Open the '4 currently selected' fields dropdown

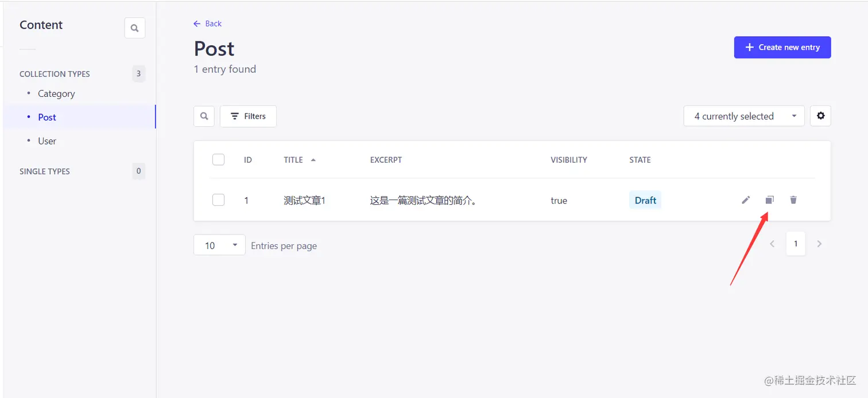[743, 116]
